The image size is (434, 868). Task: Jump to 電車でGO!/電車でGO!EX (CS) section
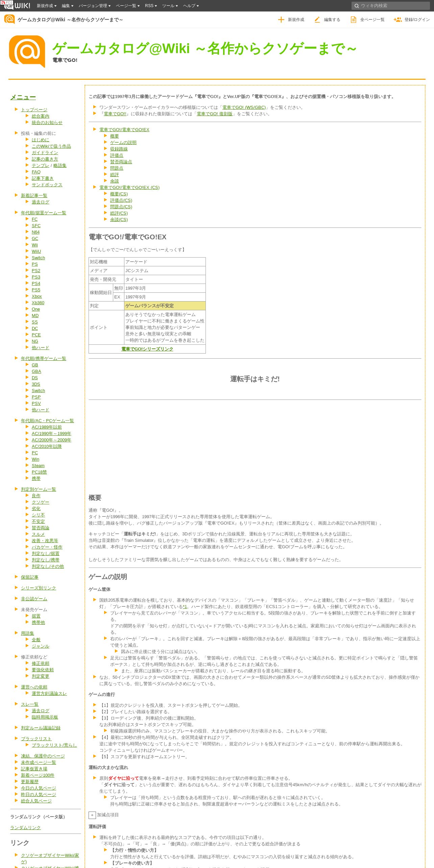(129, 188)
